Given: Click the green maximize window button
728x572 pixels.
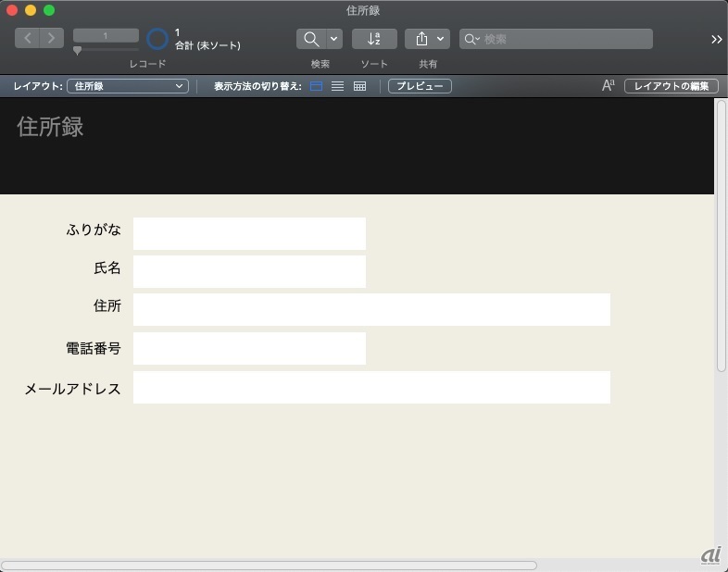Looking at the screenshot, I should (49, 10).
